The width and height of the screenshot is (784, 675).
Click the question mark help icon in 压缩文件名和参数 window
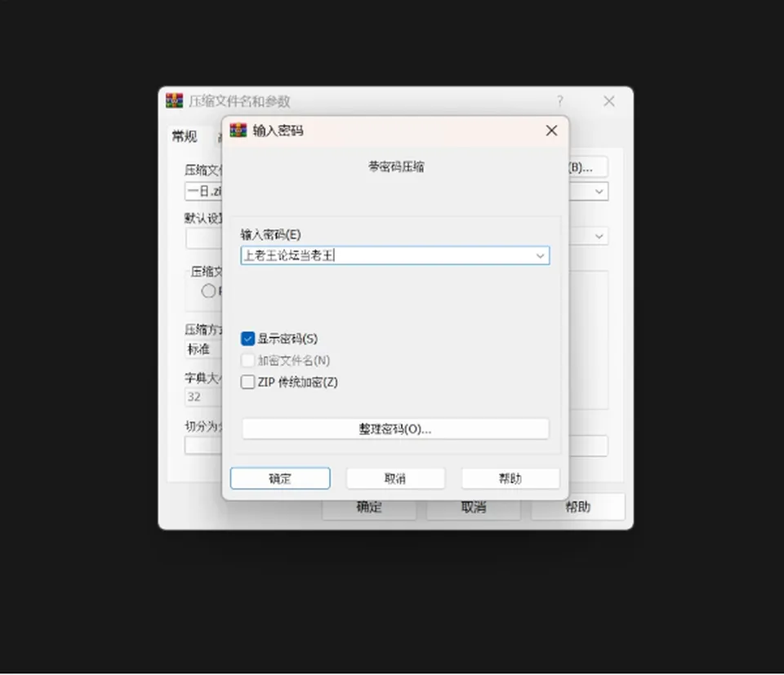coord(560,101)
